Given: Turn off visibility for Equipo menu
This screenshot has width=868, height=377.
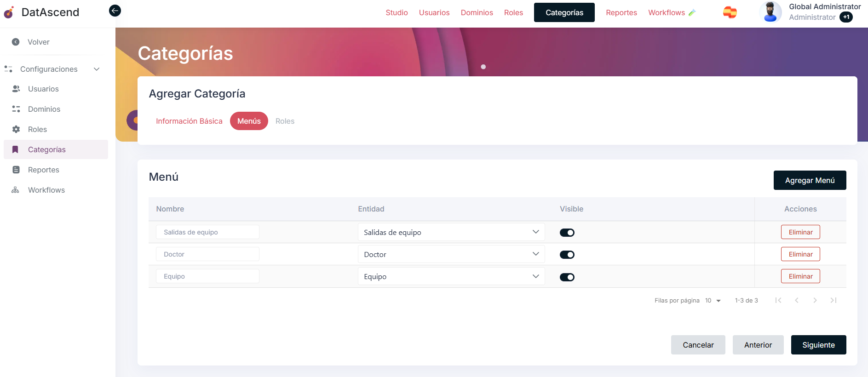Looking at the screenshot, I should pyautogui.click(x=567, y=277).
